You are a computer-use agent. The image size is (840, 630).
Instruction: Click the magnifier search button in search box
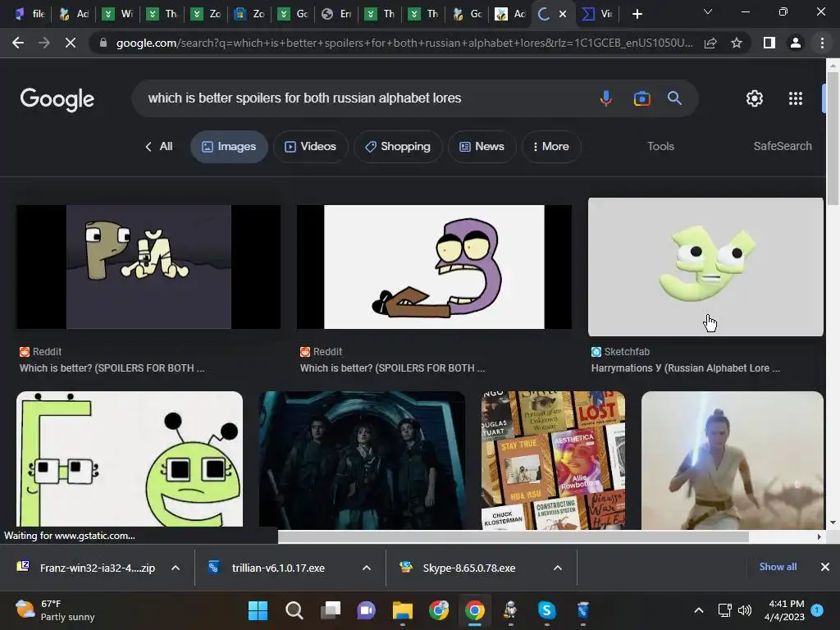click(674, 98)
